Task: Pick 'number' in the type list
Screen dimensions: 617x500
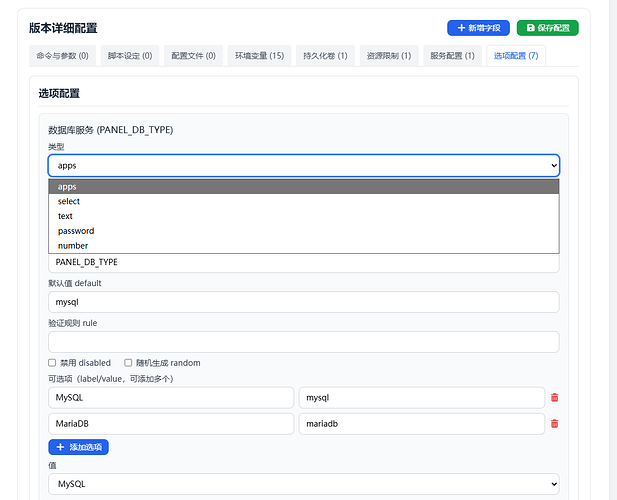Action: pyautogui.click(x=73, y=246)
